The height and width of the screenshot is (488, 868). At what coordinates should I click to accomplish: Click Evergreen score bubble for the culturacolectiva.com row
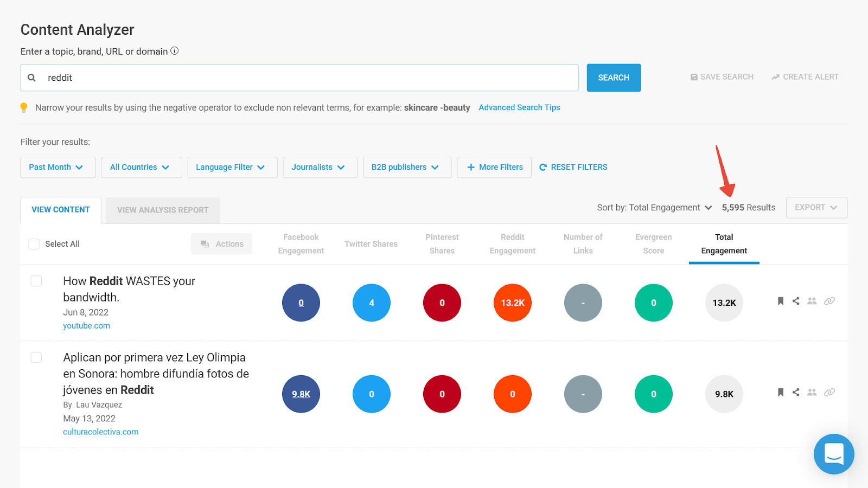click(x=654, y=394)
